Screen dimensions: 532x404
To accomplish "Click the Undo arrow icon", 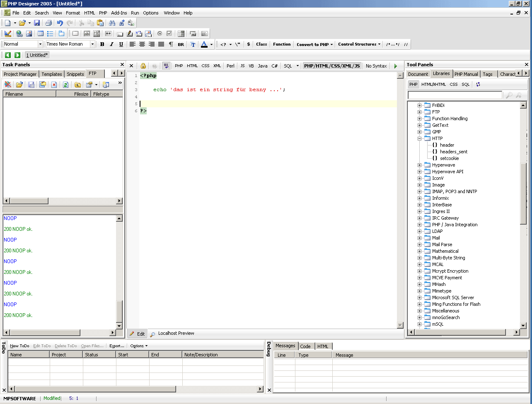I will coord(60,23).
